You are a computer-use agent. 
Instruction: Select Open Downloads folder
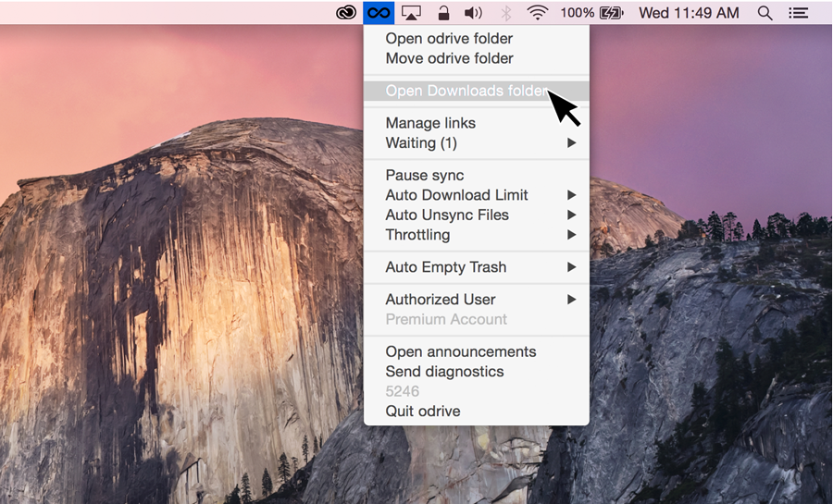coord(477,91)
